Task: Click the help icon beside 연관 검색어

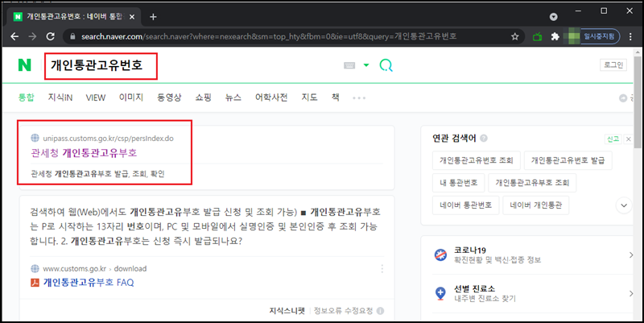Action: pyautogui.click(x=484, y=138)
